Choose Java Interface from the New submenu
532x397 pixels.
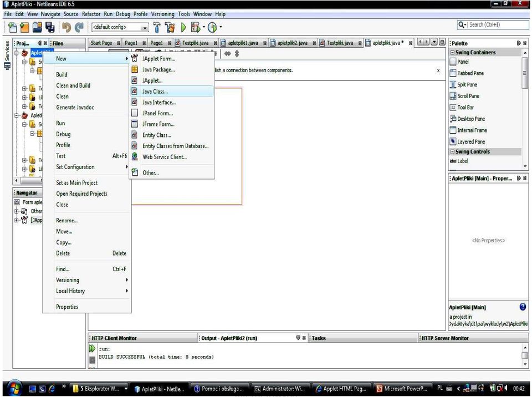(172, 102)
